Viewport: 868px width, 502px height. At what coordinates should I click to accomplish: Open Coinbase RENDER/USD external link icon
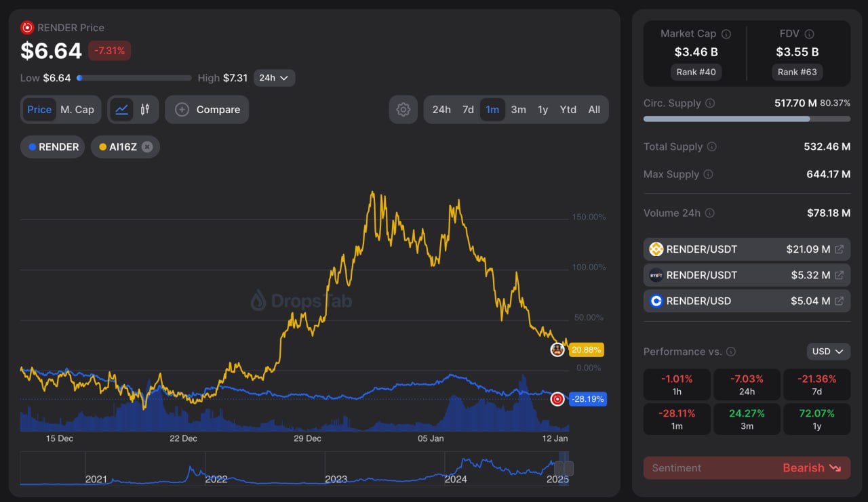tap(839, 301)
